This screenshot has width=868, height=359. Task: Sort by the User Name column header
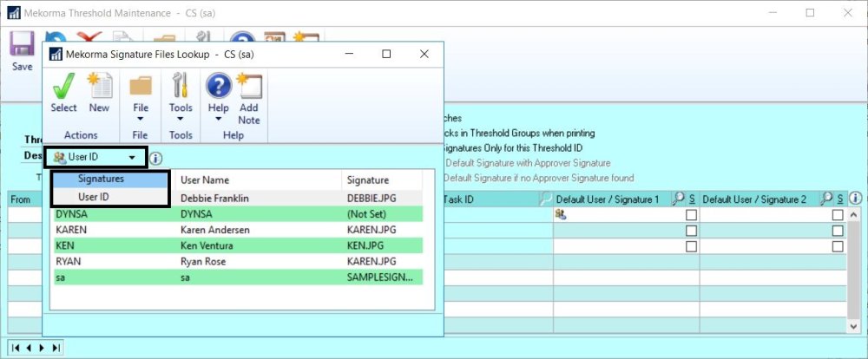click(x=204, y=179)
